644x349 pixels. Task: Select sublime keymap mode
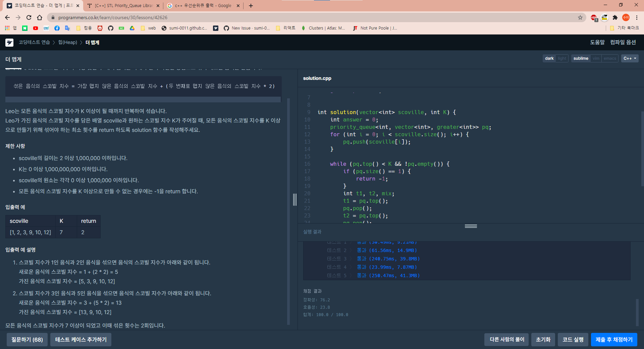click(x=581, y=58)
